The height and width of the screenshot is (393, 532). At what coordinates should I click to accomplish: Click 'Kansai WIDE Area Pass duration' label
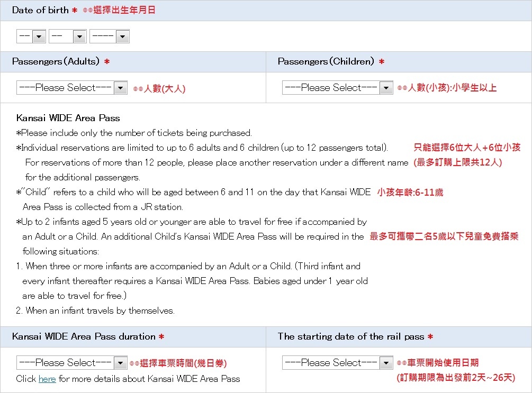pos(84,336)
